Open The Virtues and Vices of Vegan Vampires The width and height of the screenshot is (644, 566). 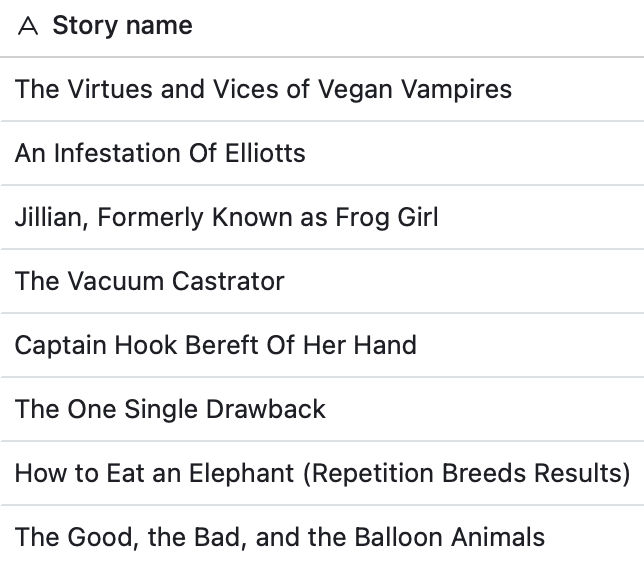(x=263, y=89)
